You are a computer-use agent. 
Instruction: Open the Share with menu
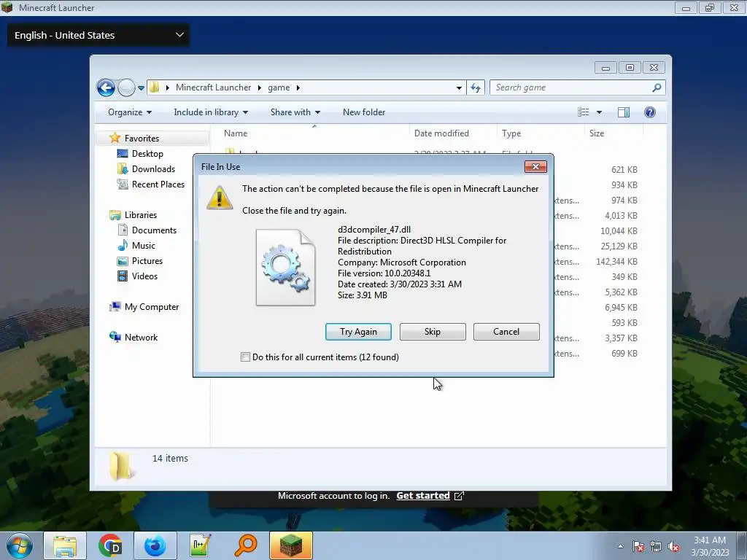[295, 112]
